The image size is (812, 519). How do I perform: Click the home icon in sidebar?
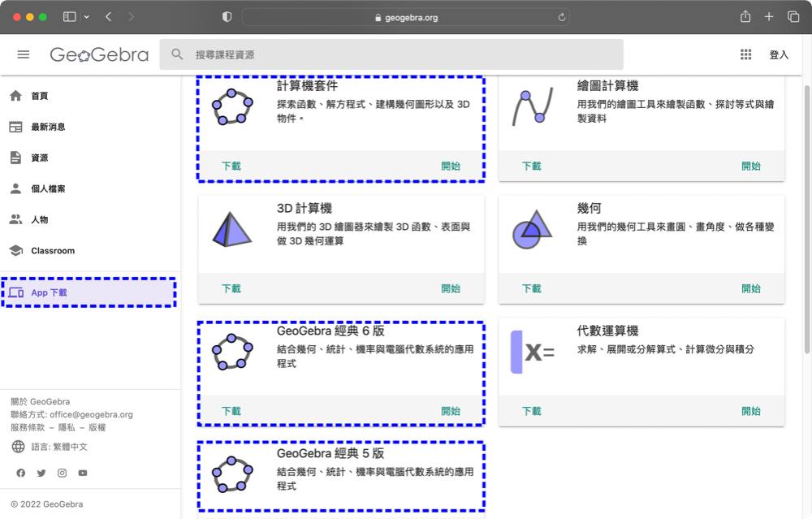[x=16, y=96]
